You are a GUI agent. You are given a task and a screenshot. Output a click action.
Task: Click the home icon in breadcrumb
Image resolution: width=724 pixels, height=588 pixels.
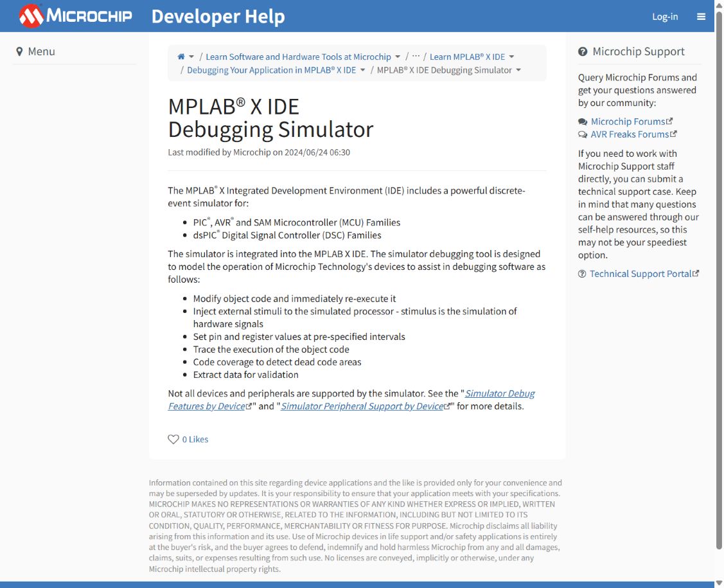point(181,57)
